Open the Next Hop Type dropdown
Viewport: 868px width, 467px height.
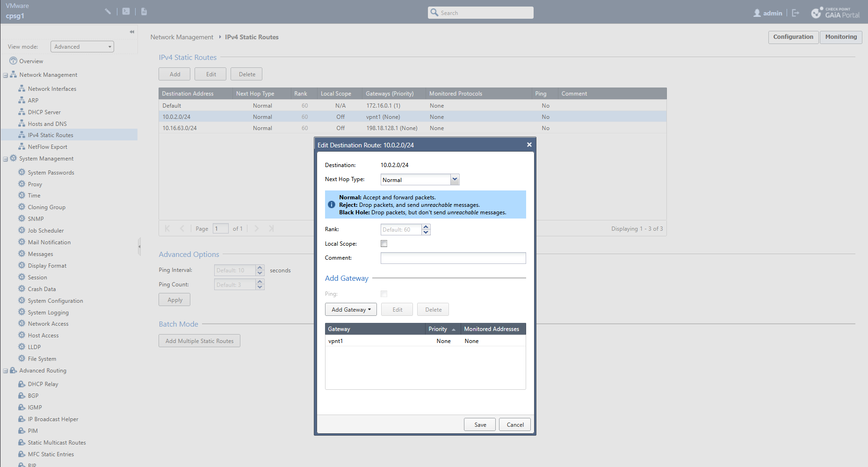455,180
